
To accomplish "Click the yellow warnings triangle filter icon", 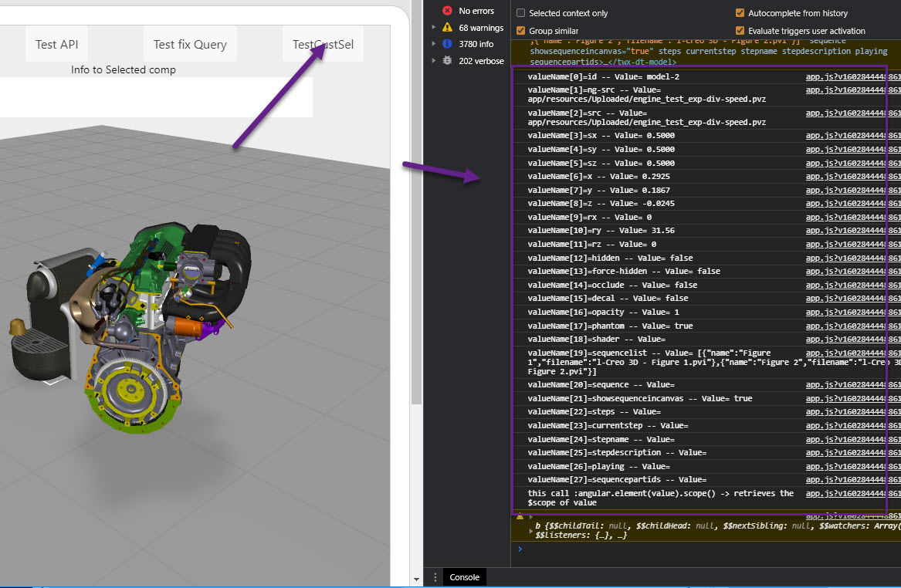I will point(445,26).
